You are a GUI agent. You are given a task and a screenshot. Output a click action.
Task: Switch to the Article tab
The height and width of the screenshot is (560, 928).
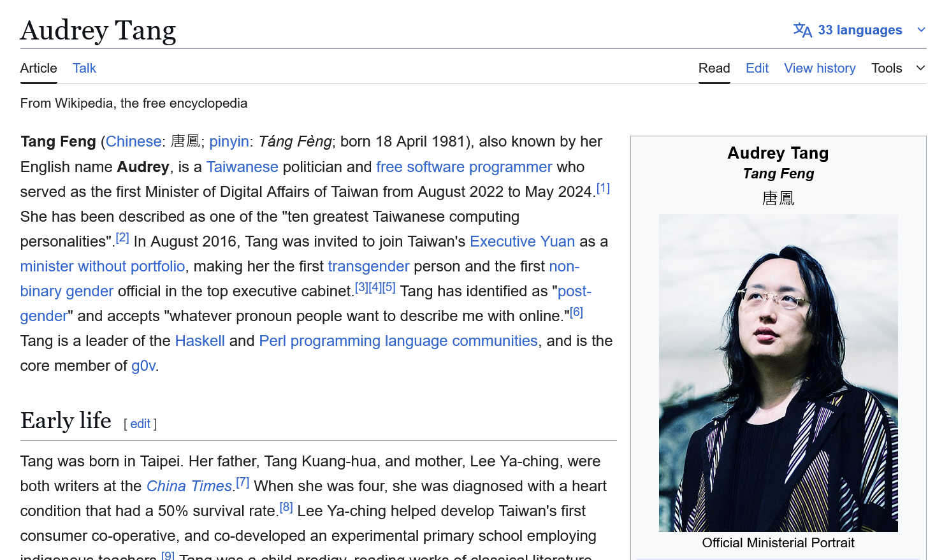click(39, 68)
